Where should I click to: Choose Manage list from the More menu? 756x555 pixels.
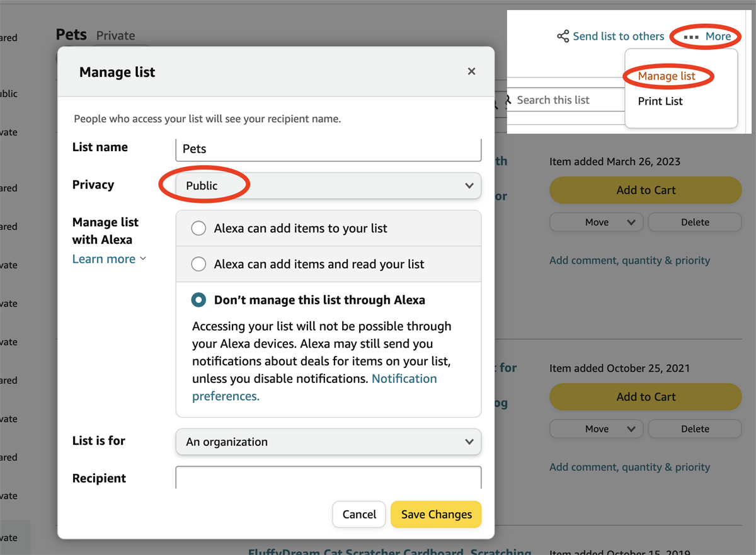point(667,76)
